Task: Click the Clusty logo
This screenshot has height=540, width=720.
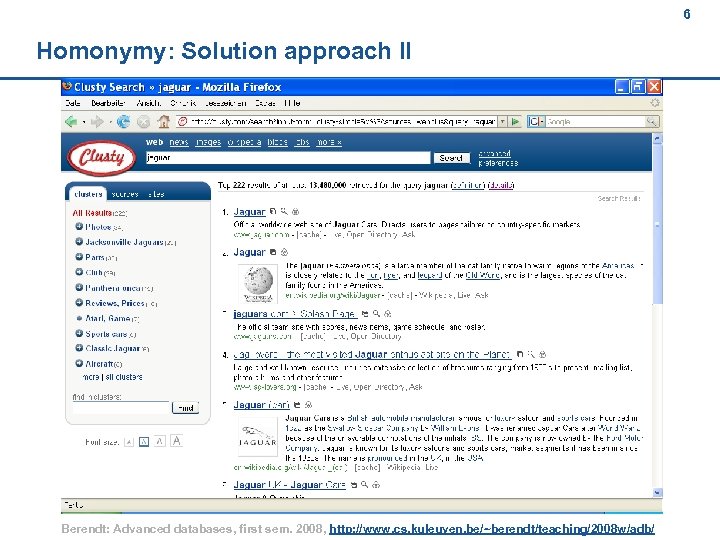Action: [101, 158]
